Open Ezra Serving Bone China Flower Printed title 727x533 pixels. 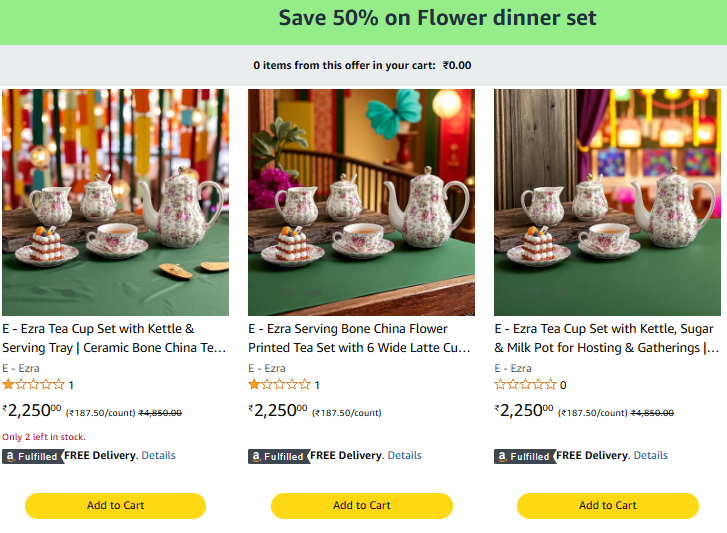coord(360,338)
